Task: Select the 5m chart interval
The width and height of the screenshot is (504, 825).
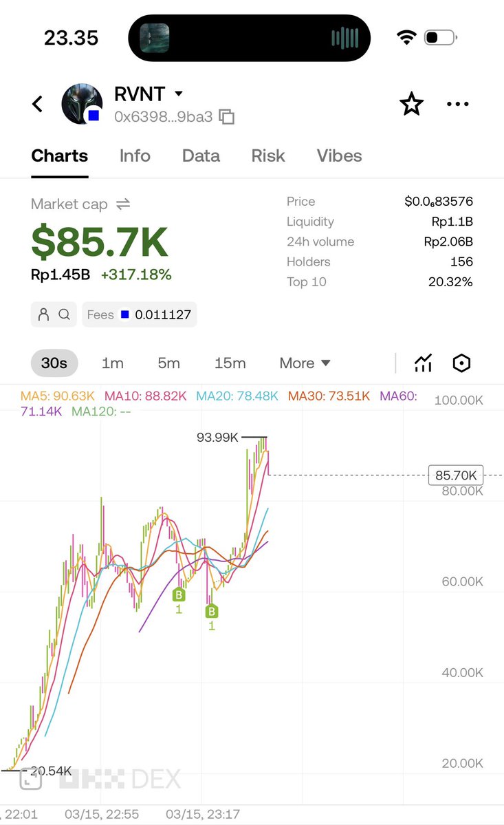Action: tap(168, 363)
